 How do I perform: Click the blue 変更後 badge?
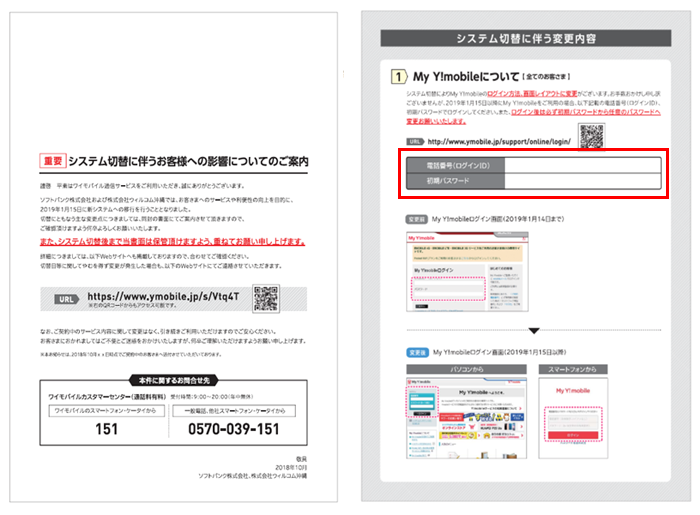[x=417, y=352]
